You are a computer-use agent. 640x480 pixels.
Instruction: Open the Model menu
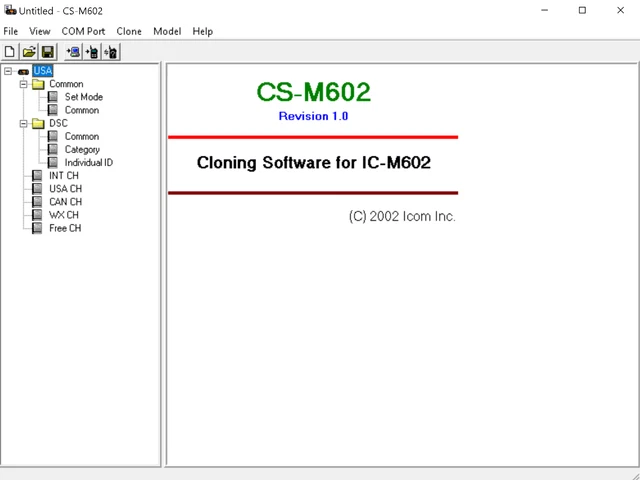coord(167,31)
